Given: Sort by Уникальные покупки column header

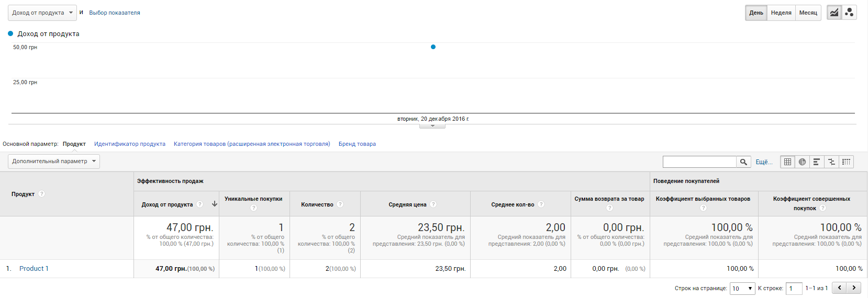Looking at the screenshot, I should tap(253, 199).
